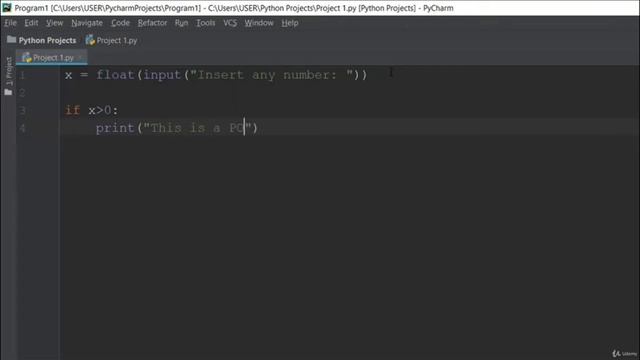Open the Refactor menu
This screenshot has width=640, height=360.
point(152,23)
